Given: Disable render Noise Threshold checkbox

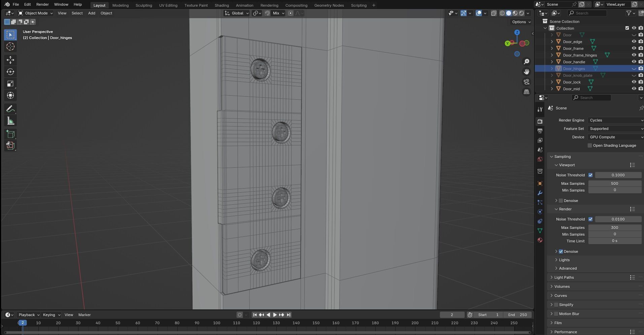Looking at the screenshot, I should coord(590,219).
